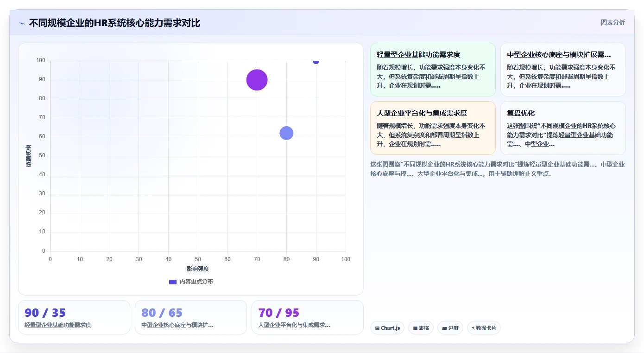The width and height of the screenshot is (644, 353).
Task: Click the 表格 tag
Action: pos(421,328)
